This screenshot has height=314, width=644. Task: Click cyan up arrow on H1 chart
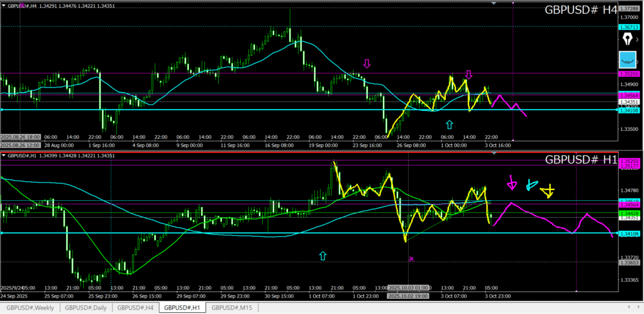tap(323, 255)
